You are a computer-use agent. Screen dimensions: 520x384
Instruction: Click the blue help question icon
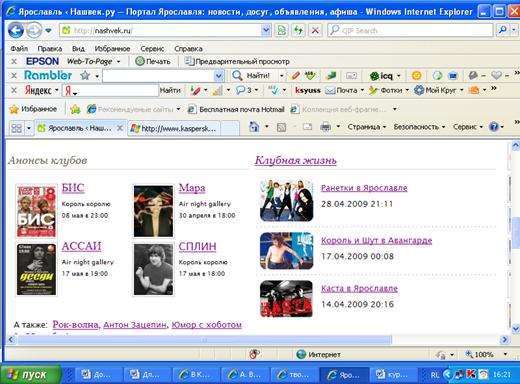(494, 127)
